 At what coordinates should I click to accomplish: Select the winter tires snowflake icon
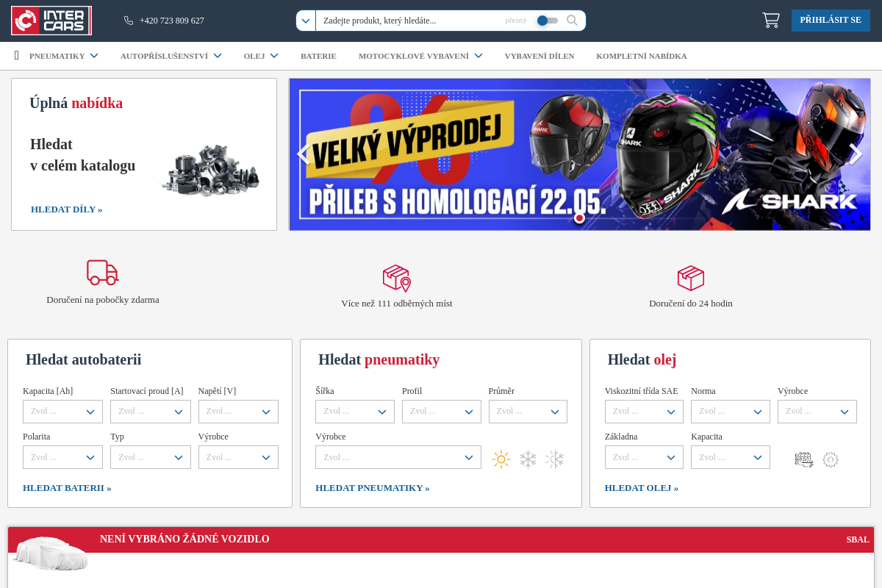click(528, 459)
